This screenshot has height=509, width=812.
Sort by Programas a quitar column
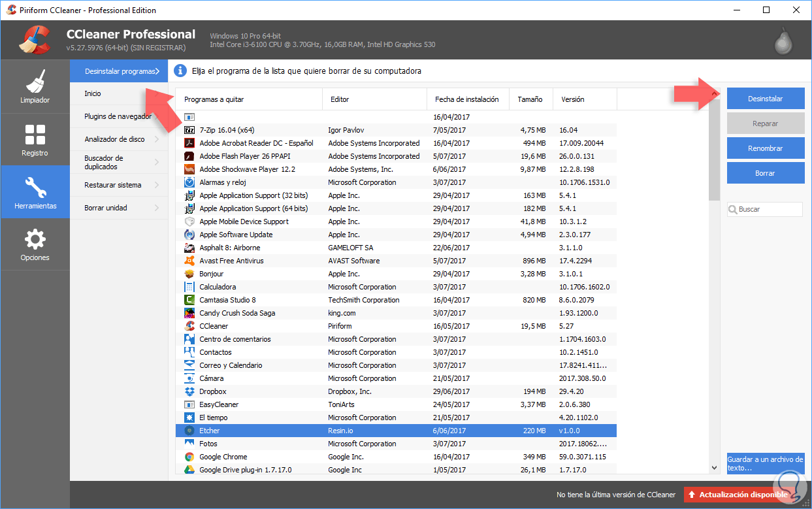pos(249,99)
